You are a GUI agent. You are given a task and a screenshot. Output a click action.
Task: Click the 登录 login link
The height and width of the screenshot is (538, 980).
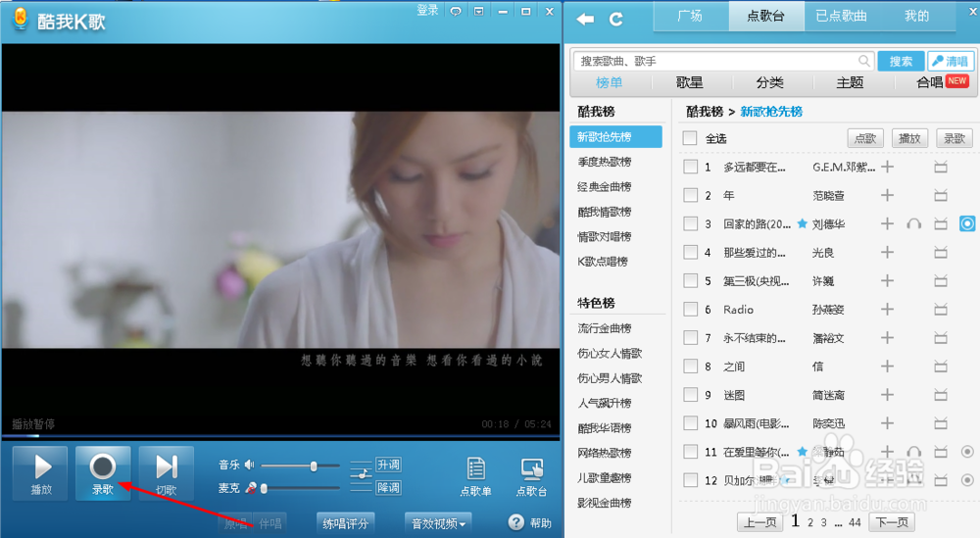click(427, 11)
